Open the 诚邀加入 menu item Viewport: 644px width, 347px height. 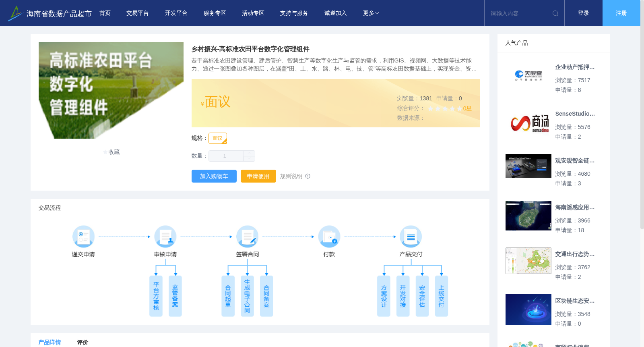(x=336, y=13)
